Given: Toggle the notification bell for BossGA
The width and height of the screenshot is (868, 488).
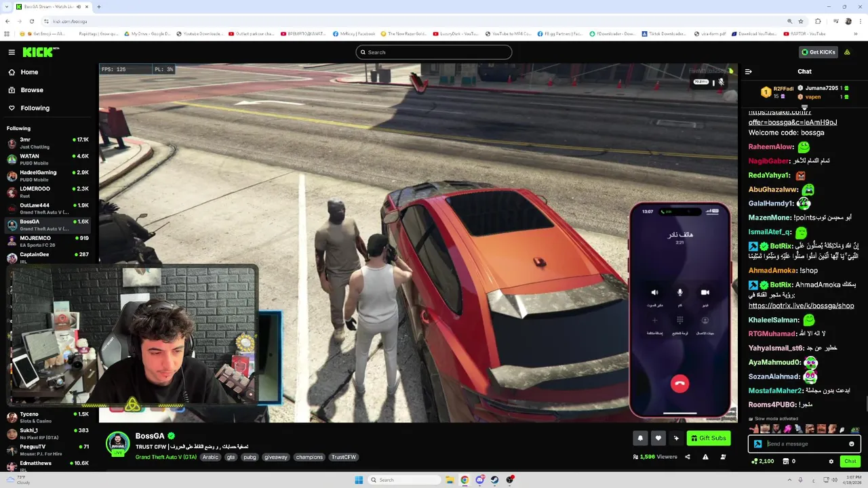Looking at the screenshot, I should 639,438.
